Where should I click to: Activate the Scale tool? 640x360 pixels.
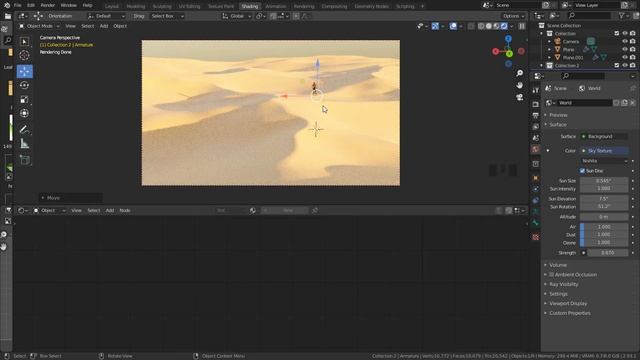tap(24, 100)
